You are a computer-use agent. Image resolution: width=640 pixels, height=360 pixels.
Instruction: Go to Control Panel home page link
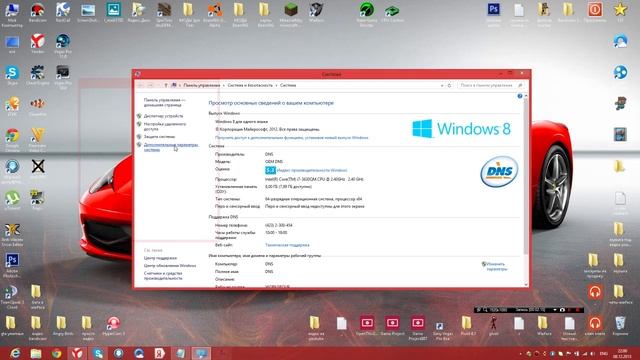[164, 102]
